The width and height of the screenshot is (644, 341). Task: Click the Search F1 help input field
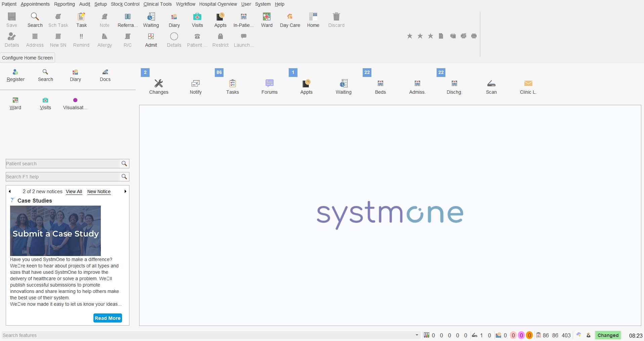[x=63, y=177]
